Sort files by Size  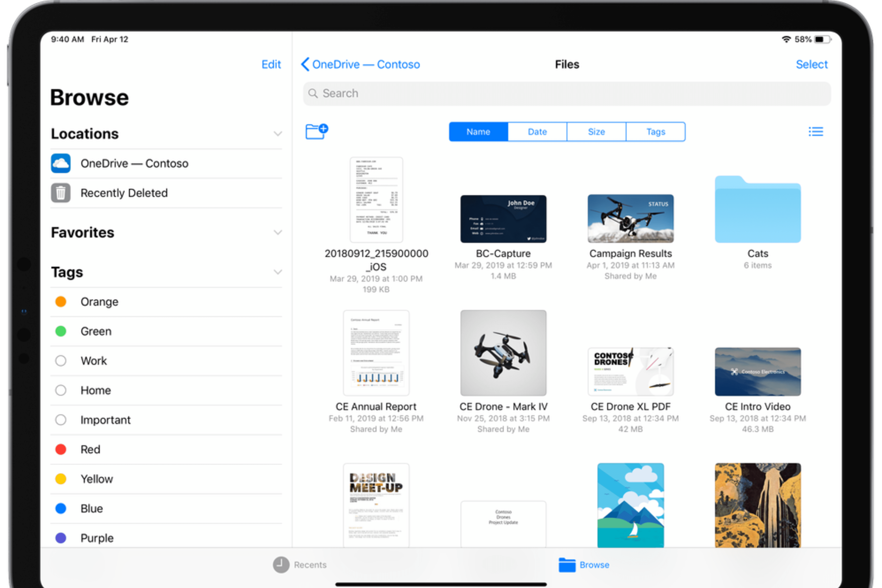pos(596,132)
